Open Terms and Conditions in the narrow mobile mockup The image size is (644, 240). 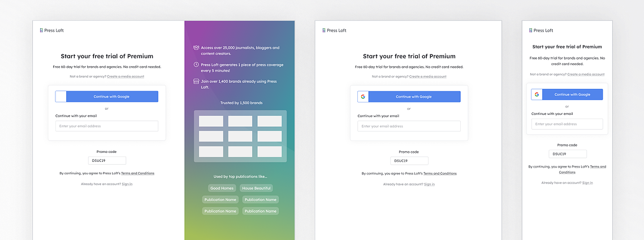582,169
